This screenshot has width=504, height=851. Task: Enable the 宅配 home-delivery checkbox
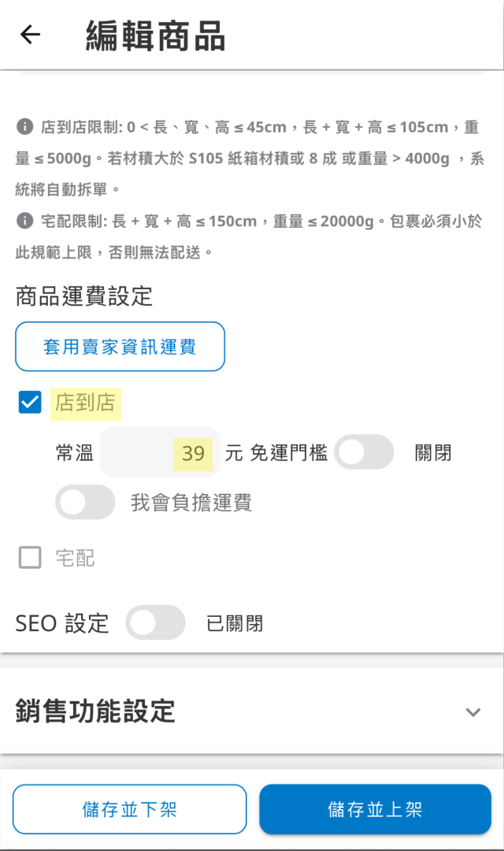[29, 557]
